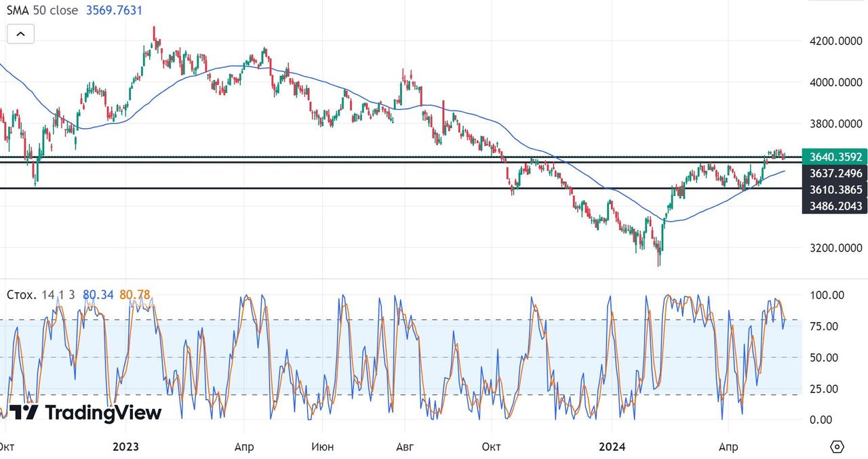The width and height of the screenshot is (868, 459).
Task: Click the 4200.0000 price axis mark
Action: point(834,41)
